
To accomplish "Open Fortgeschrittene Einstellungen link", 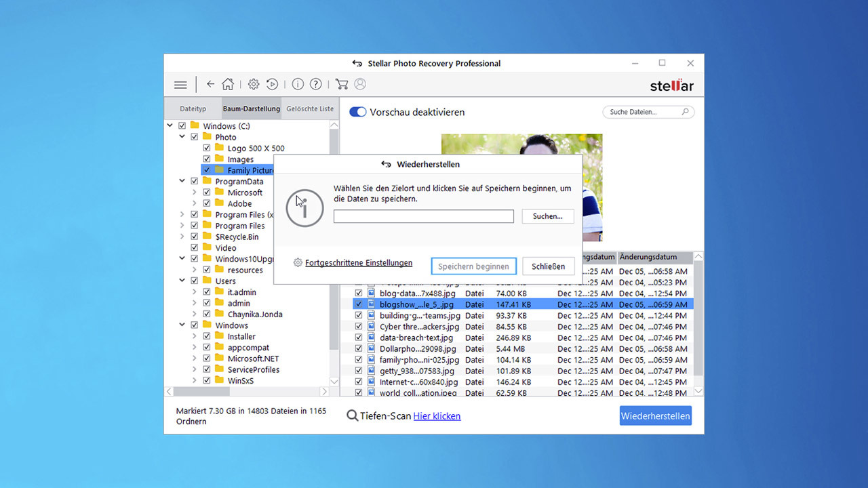I will pyautogui.click(x=359, y=263).
